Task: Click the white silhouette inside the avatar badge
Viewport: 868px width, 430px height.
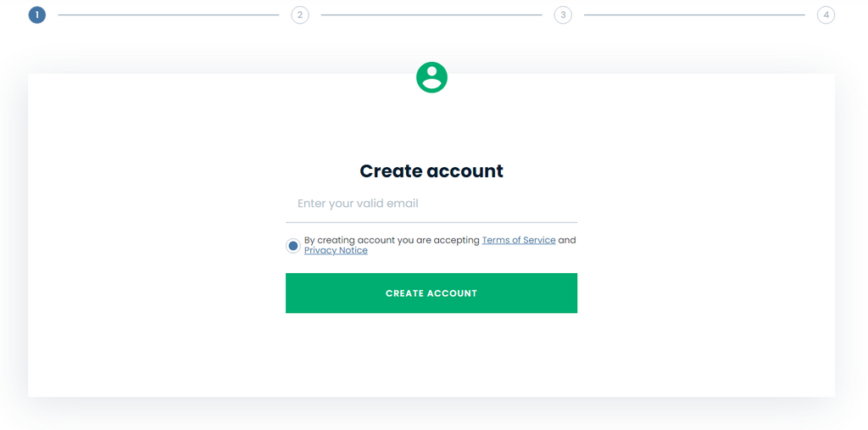Action: pos(431,78)
